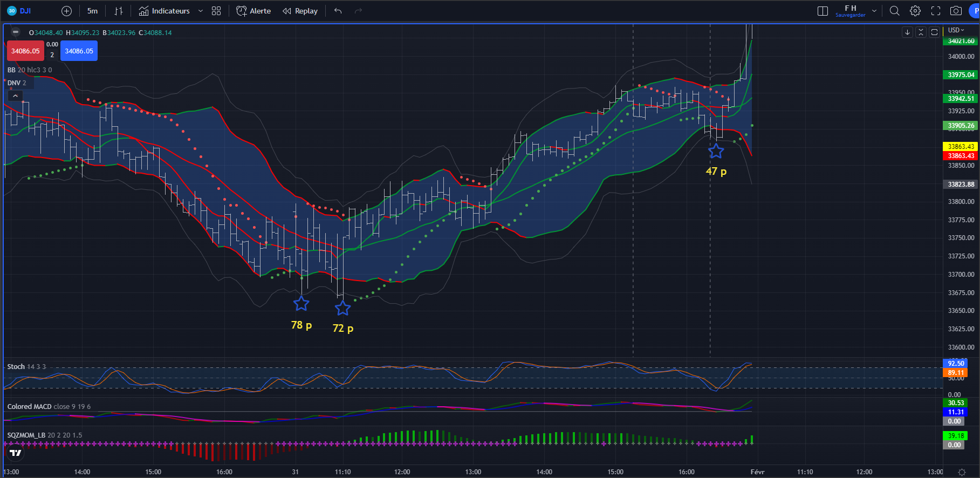This screenshot has height=478, width=980.
Task: Open the time axis settings gear
Action: tap(962, 472)
